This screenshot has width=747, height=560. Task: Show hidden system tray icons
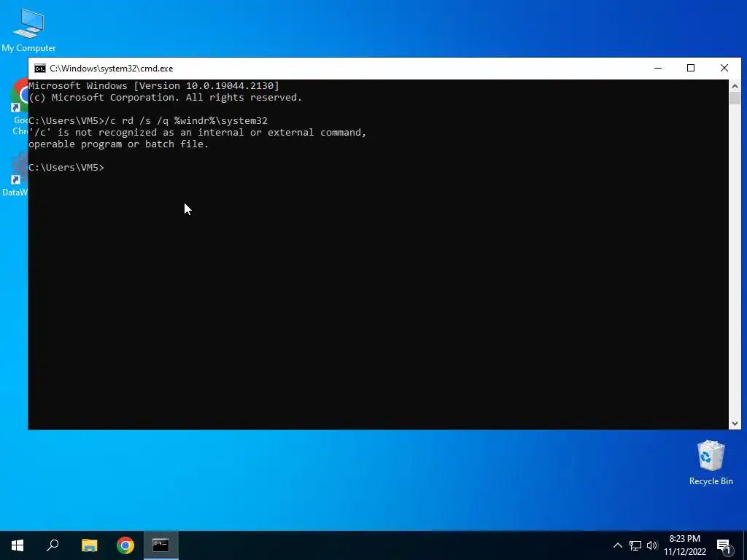pos(617,545)
